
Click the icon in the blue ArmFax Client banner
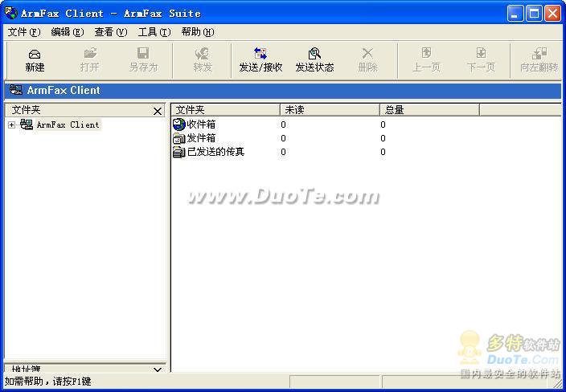(x=16, y=90)
